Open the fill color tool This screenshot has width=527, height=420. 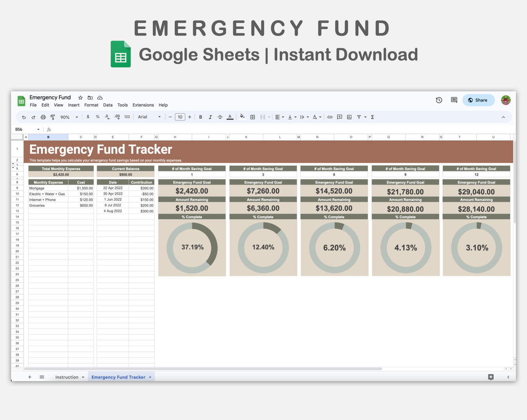[242, 117]
